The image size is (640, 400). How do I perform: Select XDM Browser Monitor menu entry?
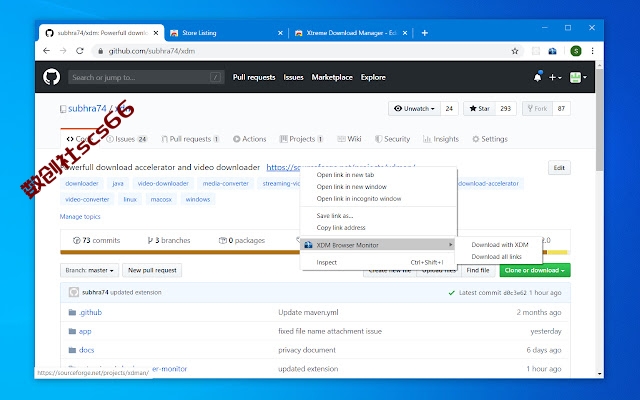tap(378, 245)
